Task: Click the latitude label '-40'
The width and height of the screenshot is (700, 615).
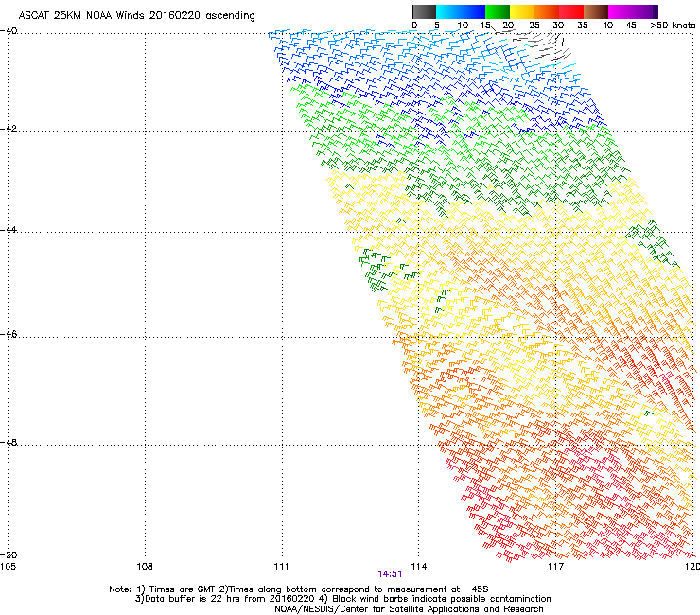Action: (9, 31)
